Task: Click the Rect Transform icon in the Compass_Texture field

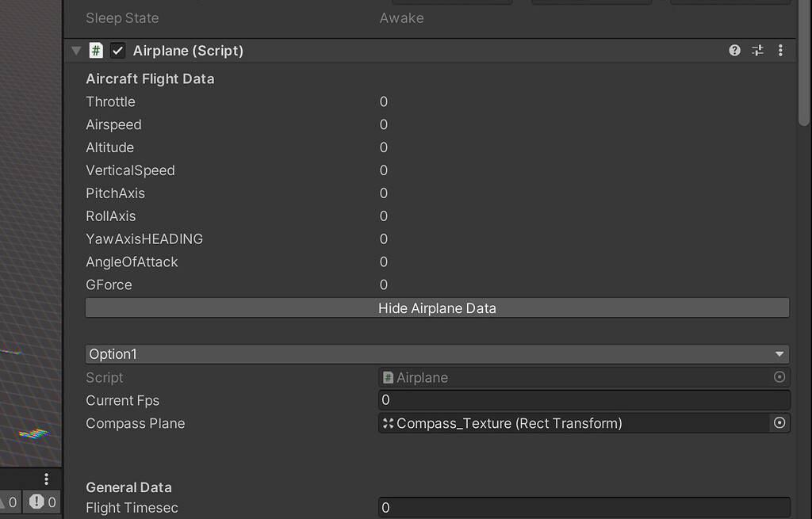Action: [388, 423]
